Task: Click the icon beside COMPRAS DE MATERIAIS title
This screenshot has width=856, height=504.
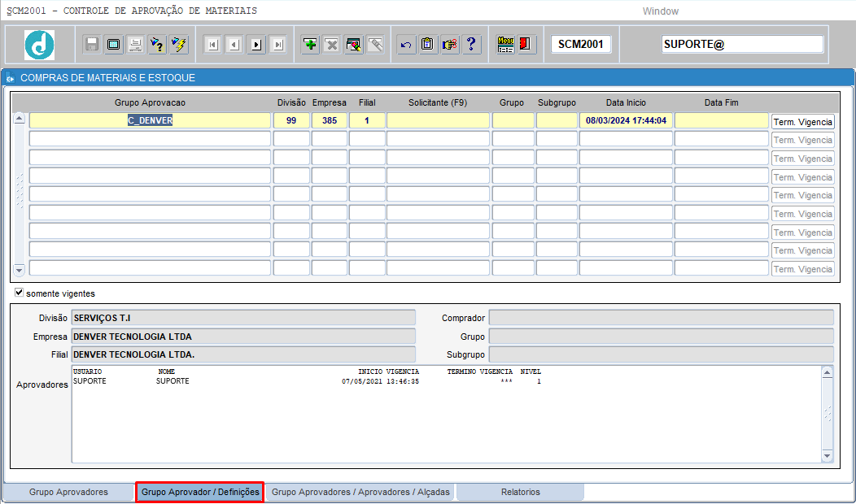Action: 10,79
